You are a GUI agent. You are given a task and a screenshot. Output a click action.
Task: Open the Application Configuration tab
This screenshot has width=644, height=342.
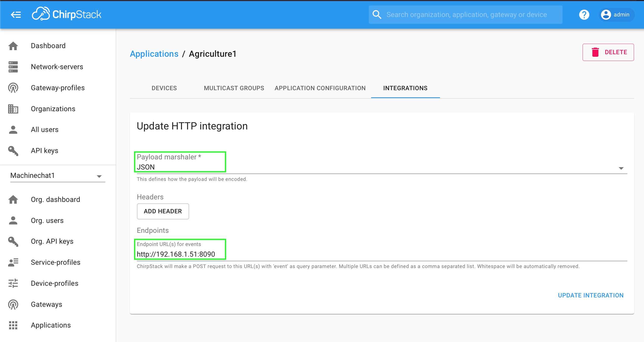320,88
